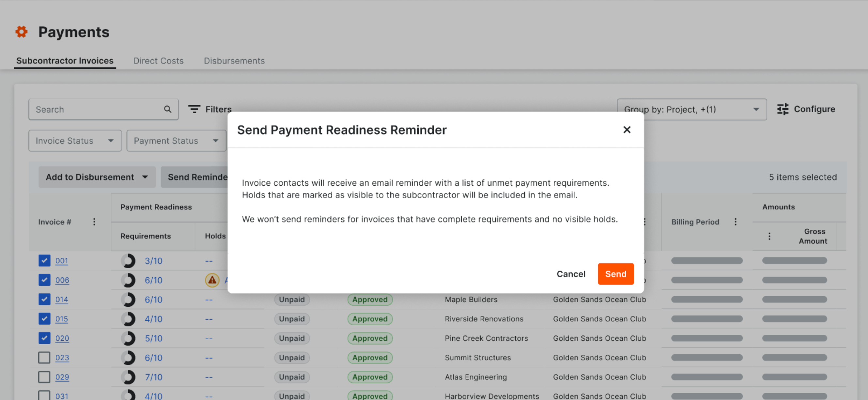Click the Holds column header
This screenshot has width=868, height=400.
click(x=215, y=236)
